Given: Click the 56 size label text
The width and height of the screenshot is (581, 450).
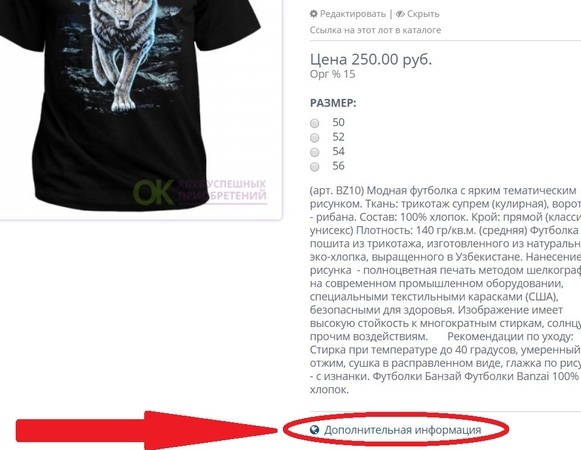Looking at the screenshot, I should [338, 166].
